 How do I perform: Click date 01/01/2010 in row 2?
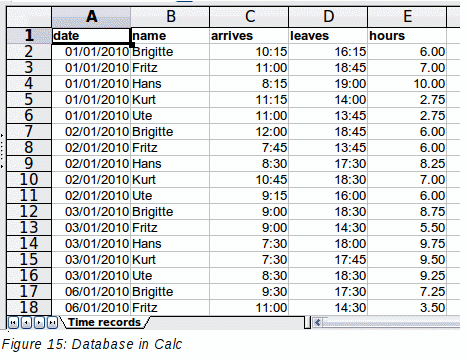click(x=91, y=52)
